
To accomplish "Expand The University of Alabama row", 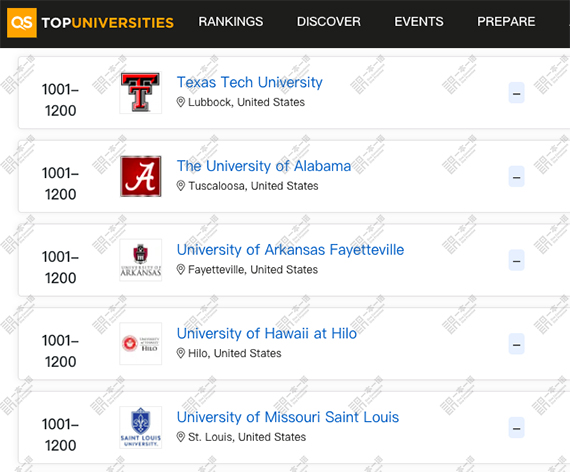I will [x=516, y=177].
